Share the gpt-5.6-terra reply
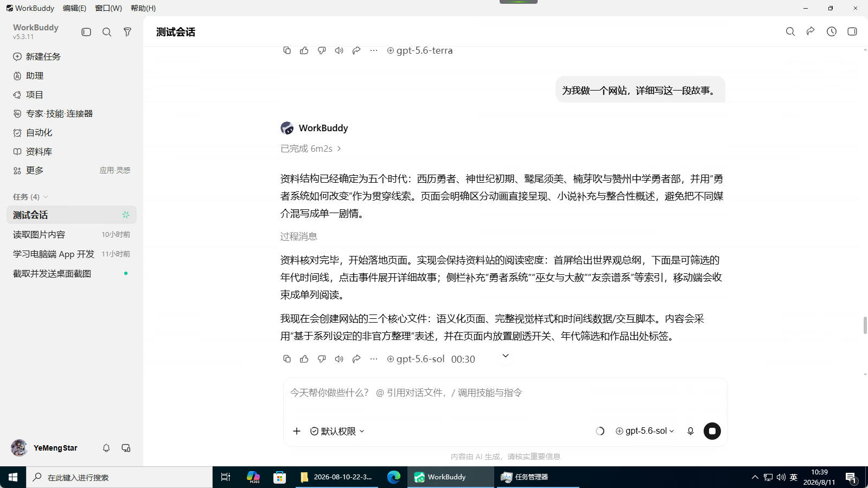 pyautogui.click(x=356, y=50)
